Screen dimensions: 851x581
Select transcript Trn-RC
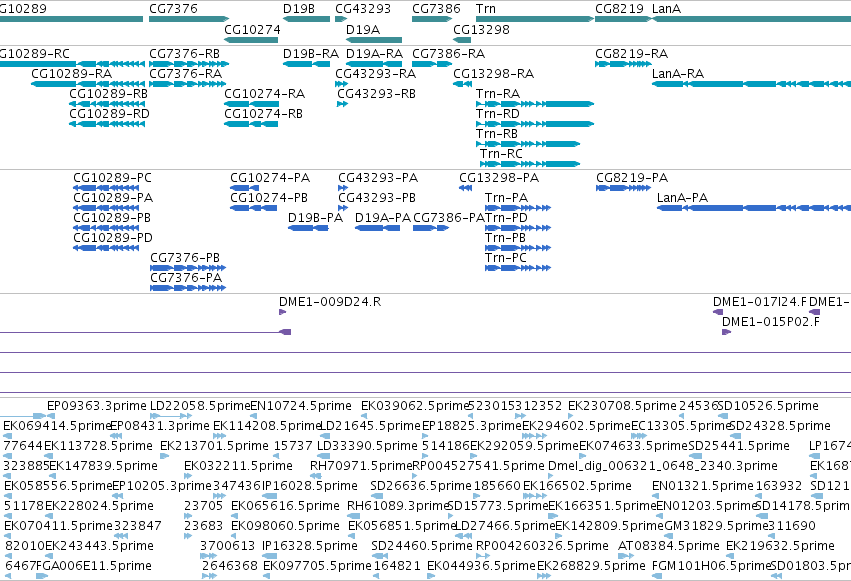pyautogui.click(x=501, y=154)
